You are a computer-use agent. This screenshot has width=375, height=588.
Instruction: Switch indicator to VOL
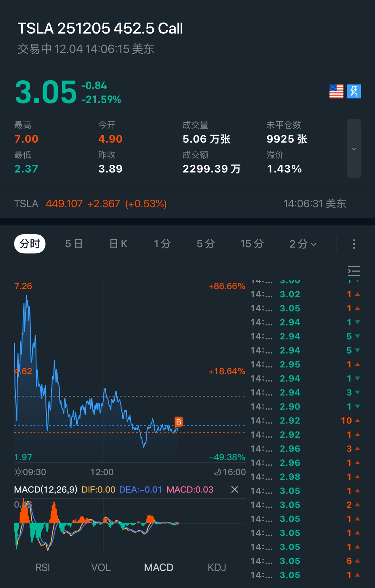tap(101, 567)
